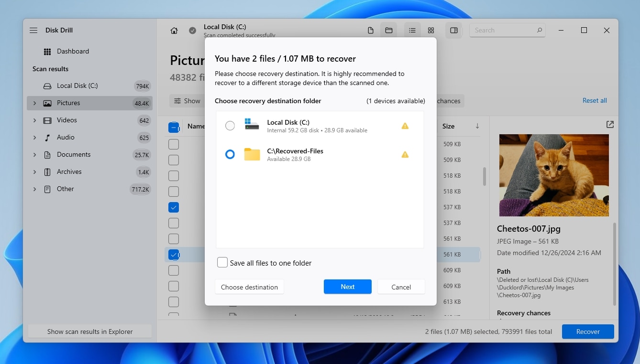Select C:\Recovered-Files destination

pos(230,154)
